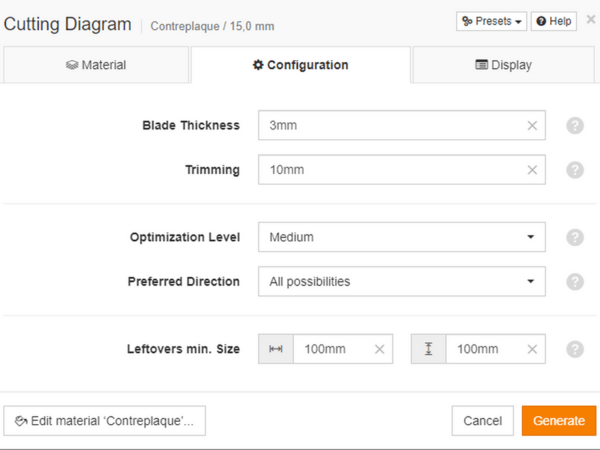This screenshot has width=600, height=450.
Task: Clear the leftover minimum width value
Action: point(379,349)
